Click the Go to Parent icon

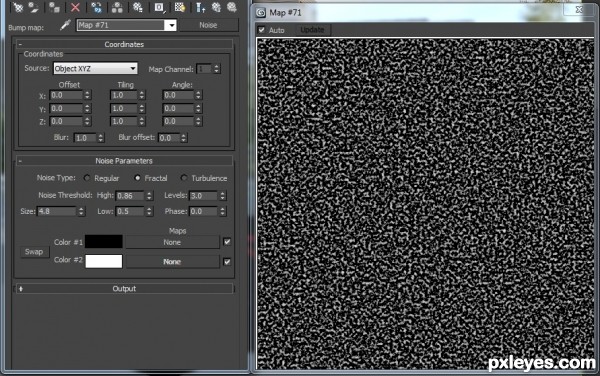click(216, 7)
